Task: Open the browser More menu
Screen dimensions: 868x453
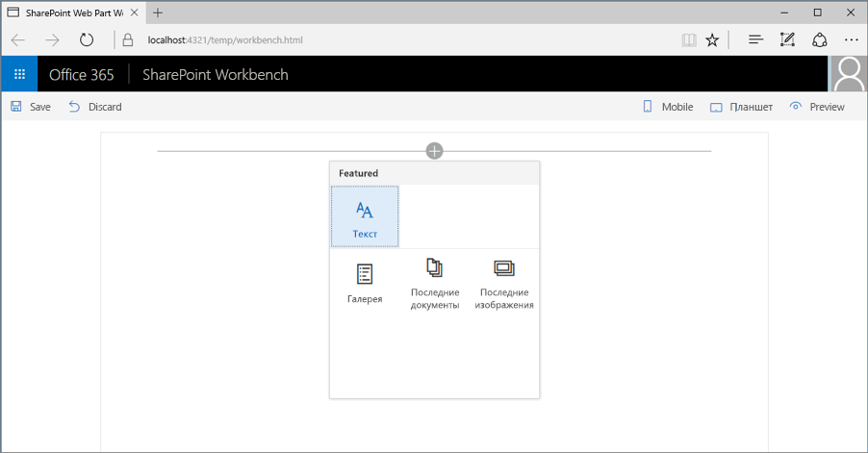Action: pyautogui.click(x=852, y=39)
